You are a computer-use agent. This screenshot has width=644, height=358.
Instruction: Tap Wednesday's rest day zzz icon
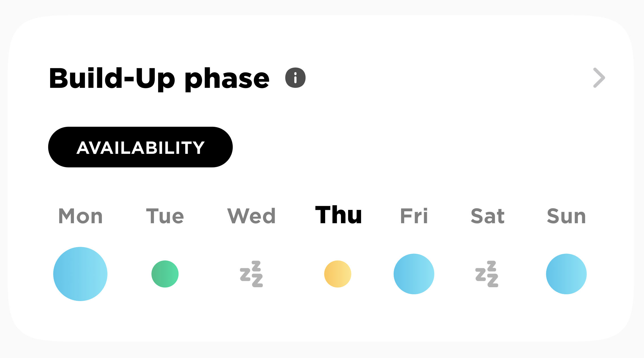pyautogui.click(x=251, y=274)
